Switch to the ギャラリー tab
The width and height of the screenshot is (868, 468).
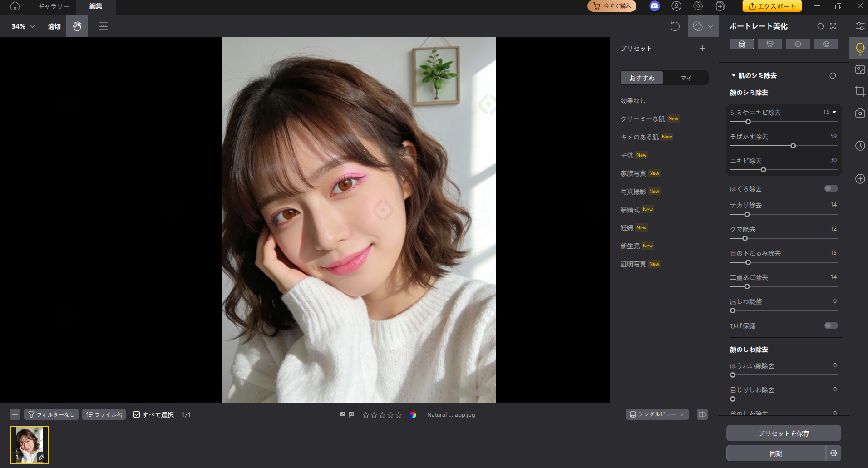[x=53, y=6]
